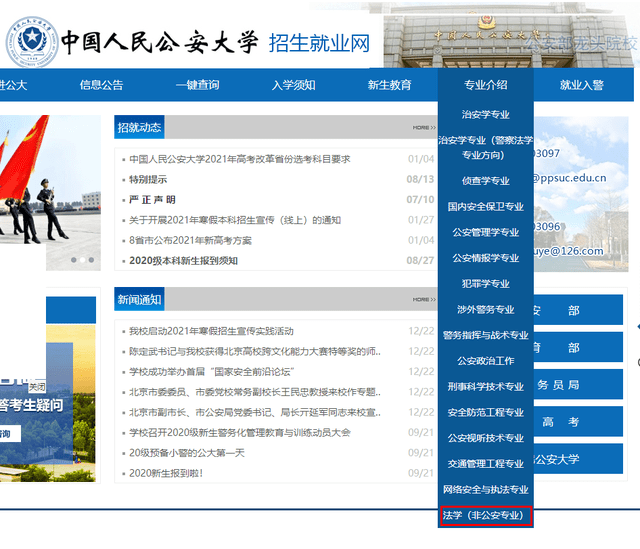Click the flag-raising slideshow image
This screenshot has width=640, height=549.
pos(50,193)
